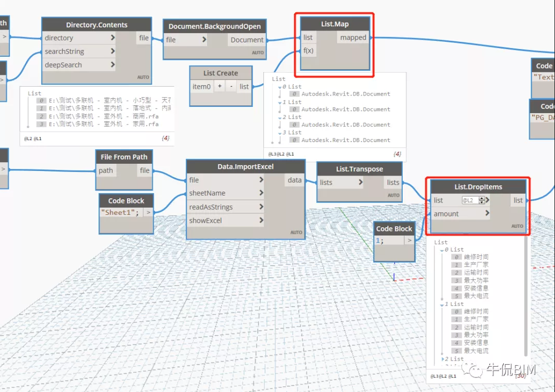
Task: Open the deepSearch port chevron
Action: 113,65
